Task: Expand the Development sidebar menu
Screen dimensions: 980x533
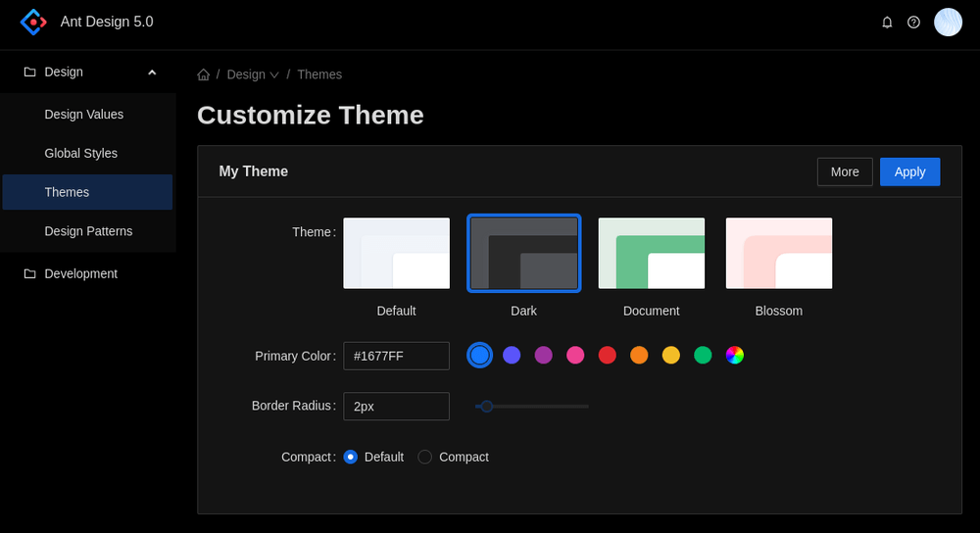Action: pos(80,274)
